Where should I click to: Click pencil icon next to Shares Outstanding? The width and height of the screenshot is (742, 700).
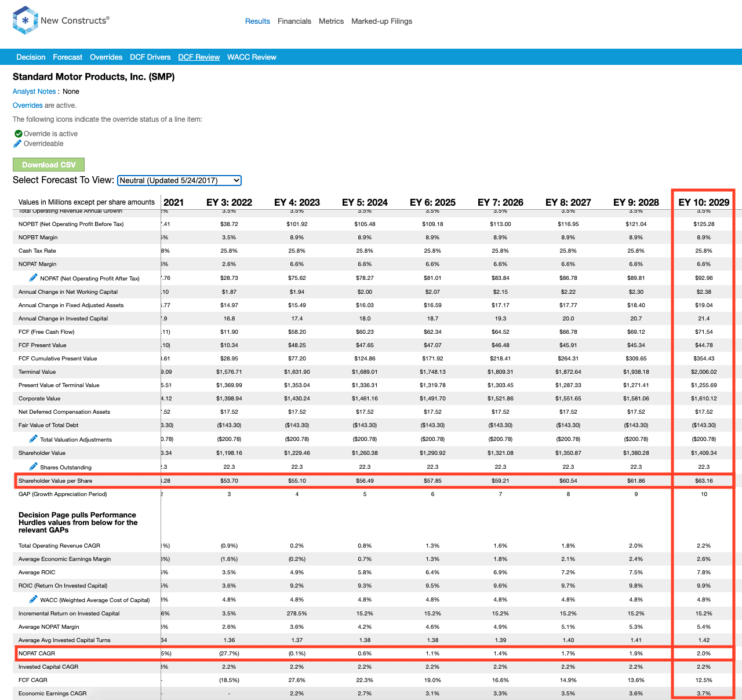coord(34,466)
